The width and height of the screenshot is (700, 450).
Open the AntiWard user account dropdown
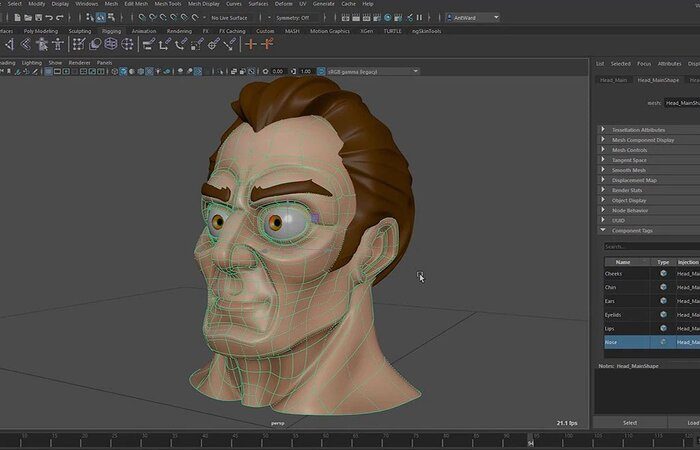[x=473, y=17]
